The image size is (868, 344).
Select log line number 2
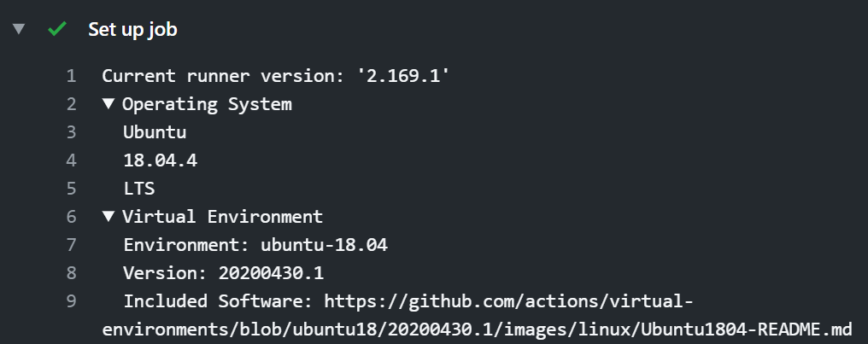click(71, 104)
